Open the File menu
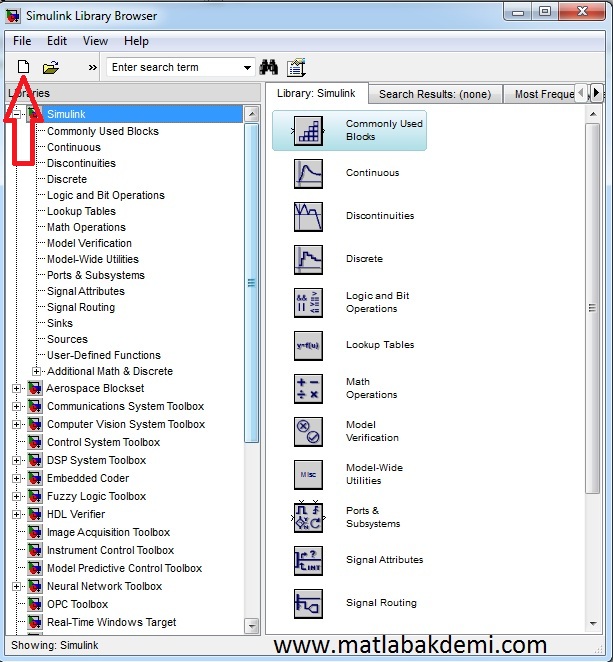Image resolution: width=613 pixels, height=662 pixels. [x=22, y=41]
